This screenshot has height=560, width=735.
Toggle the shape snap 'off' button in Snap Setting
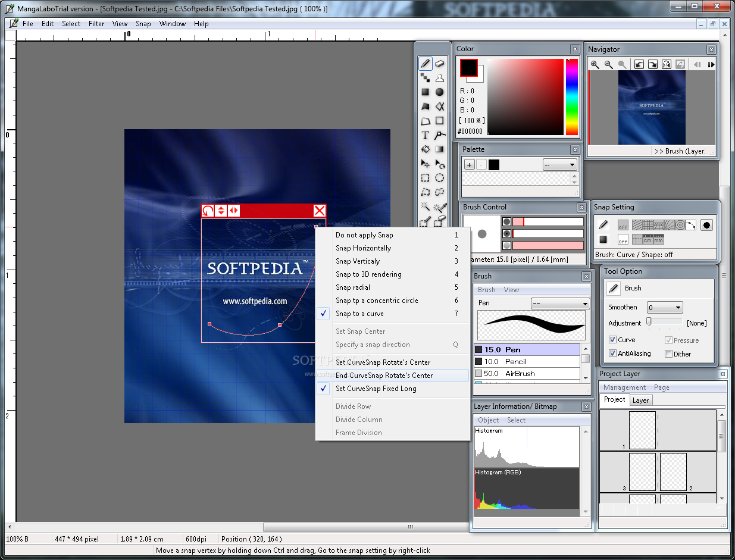pyautogui.click(x=623, y=239)
